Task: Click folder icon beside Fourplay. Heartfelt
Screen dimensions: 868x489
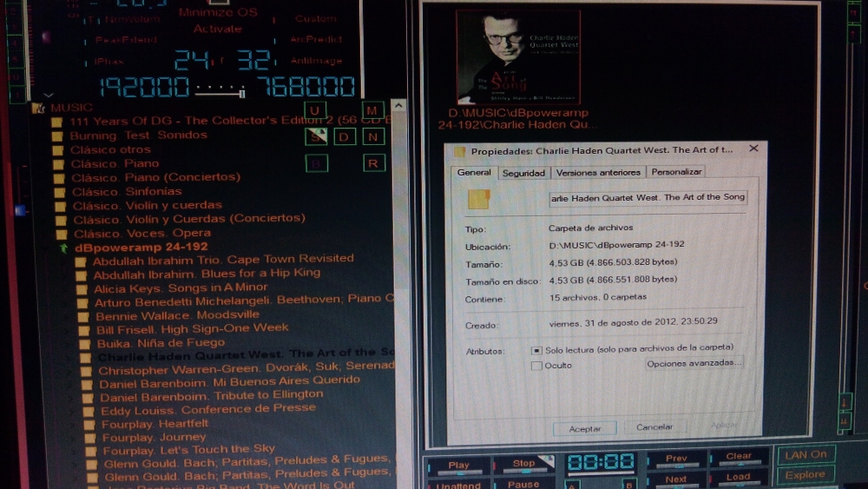Action: click(x=89, y=425)
